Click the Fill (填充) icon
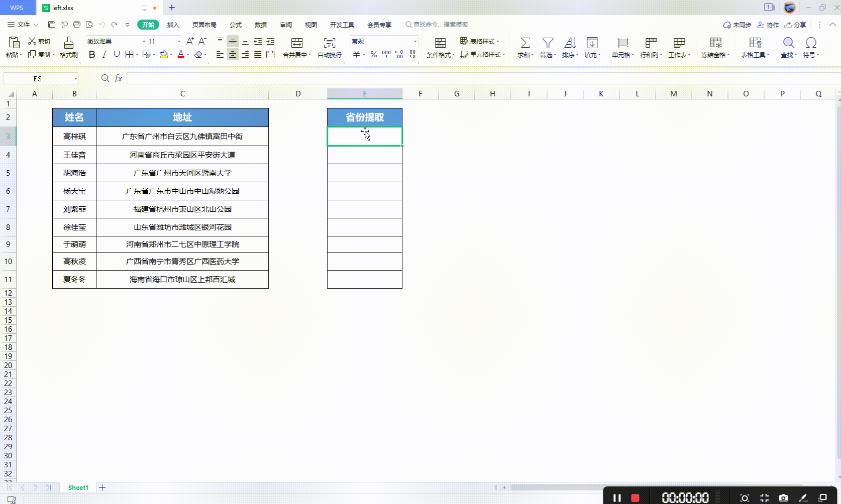This screenshot has width=841, height=504. point(592,43)
